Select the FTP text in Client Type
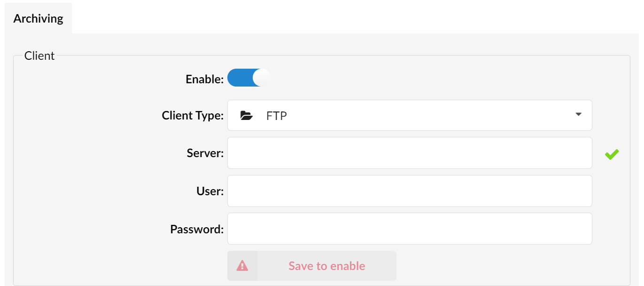The width and height of the screenshot is (644, 286). (277, 116)
